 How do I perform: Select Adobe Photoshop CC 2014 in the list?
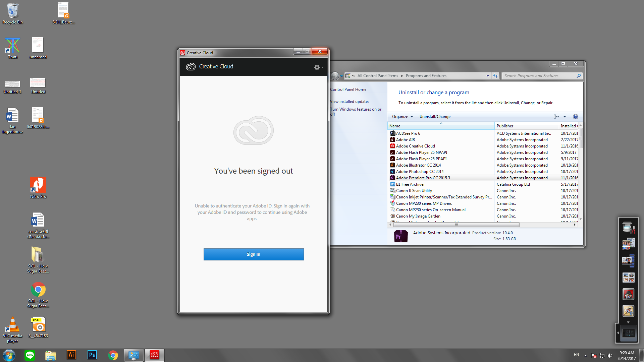(419, 172)
